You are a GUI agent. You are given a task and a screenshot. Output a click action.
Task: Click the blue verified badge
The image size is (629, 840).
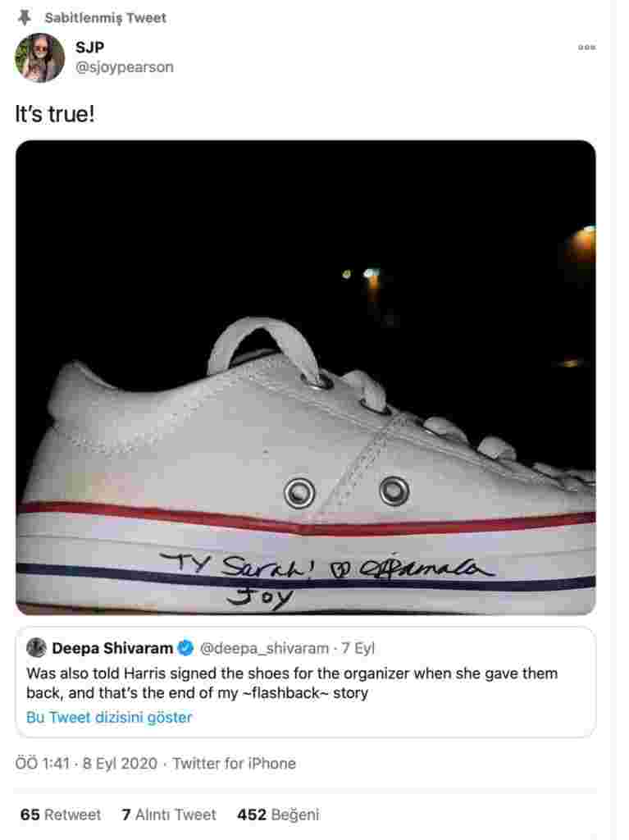click(x=185, y=648)
